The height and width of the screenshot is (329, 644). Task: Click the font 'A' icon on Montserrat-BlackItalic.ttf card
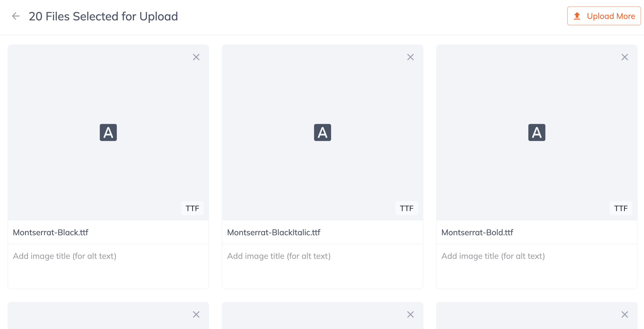click(322, 132)
